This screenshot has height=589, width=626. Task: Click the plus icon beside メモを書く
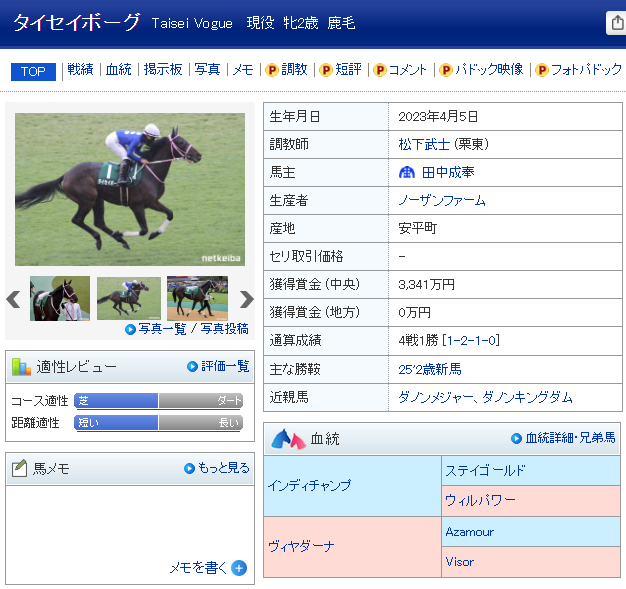[x=239, y=568]
